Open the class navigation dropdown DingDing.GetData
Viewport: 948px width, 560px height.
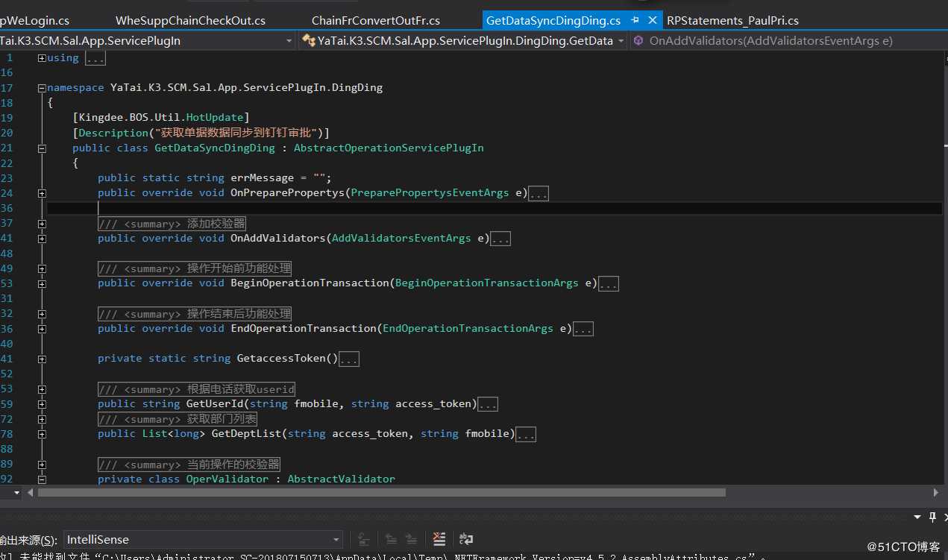coord(463,41)
